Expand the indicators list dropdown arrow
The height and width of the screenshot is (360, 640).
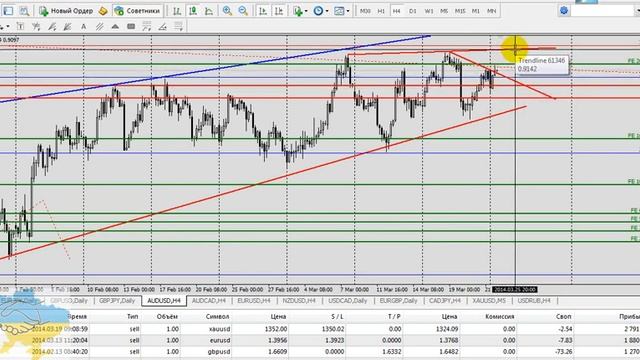point(305,11)
